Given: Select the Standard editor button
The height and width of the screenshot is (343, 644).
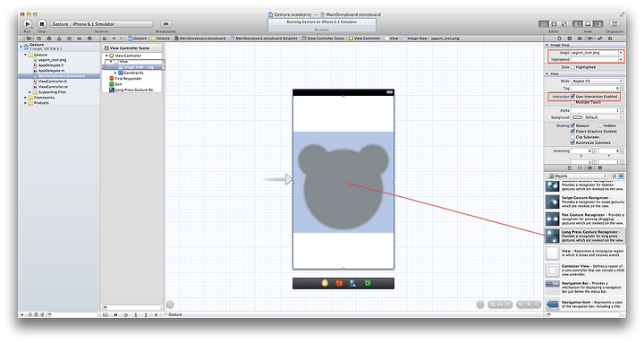Looking at the screenshot, I should click(x=544, y=24).
